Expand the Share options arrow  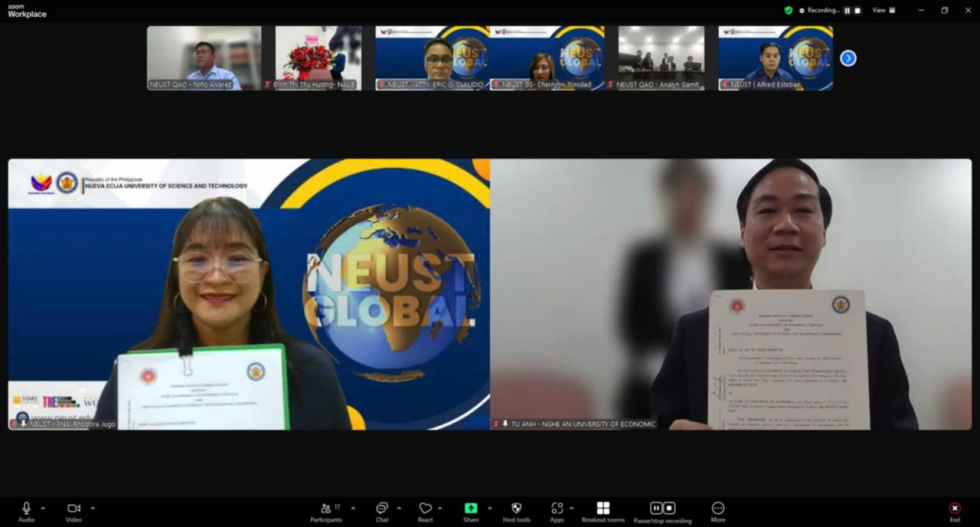[490, 508]
